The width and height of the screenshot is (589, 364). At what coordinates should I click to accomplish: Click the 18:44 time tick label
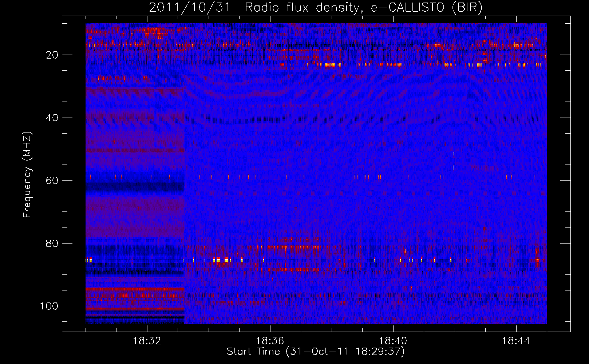516,341
